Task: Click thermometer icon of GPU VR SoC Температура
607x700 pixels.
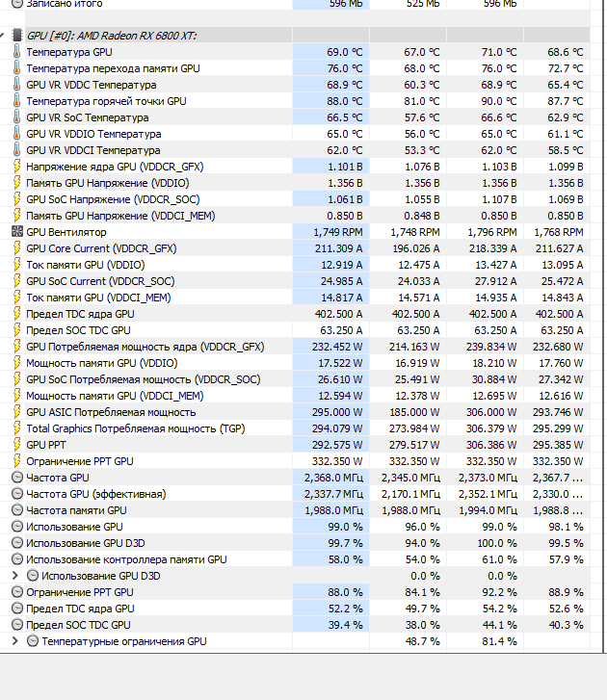Action: [x=17, y=117]
